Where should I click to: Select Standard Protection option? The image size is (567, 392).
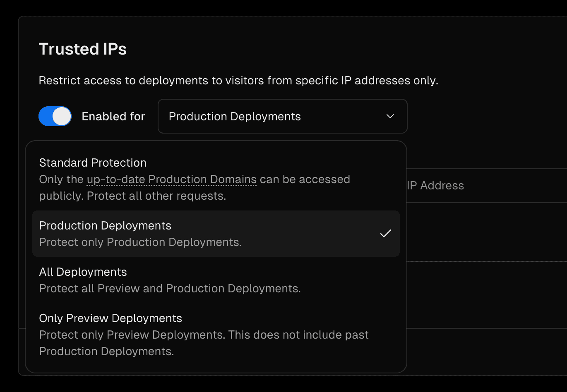[93, 163]
